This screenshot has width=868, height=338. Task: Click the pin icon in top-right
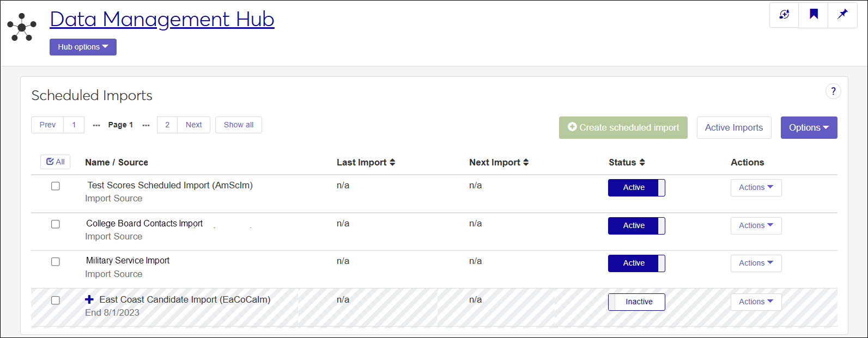[x=842, y=14]
